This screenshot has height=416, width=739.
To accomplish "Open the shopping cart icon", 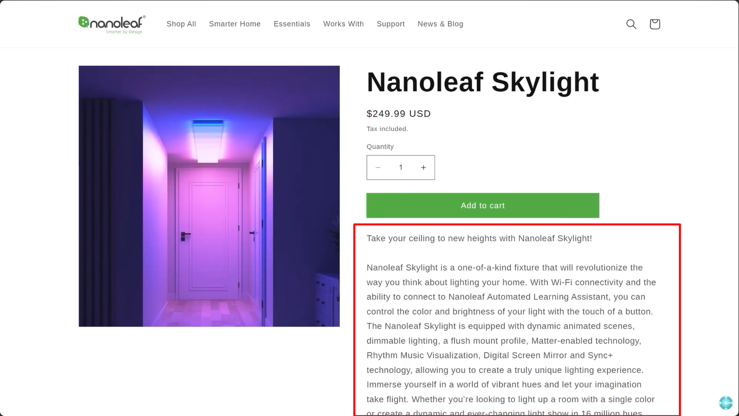I will (655, 24).
